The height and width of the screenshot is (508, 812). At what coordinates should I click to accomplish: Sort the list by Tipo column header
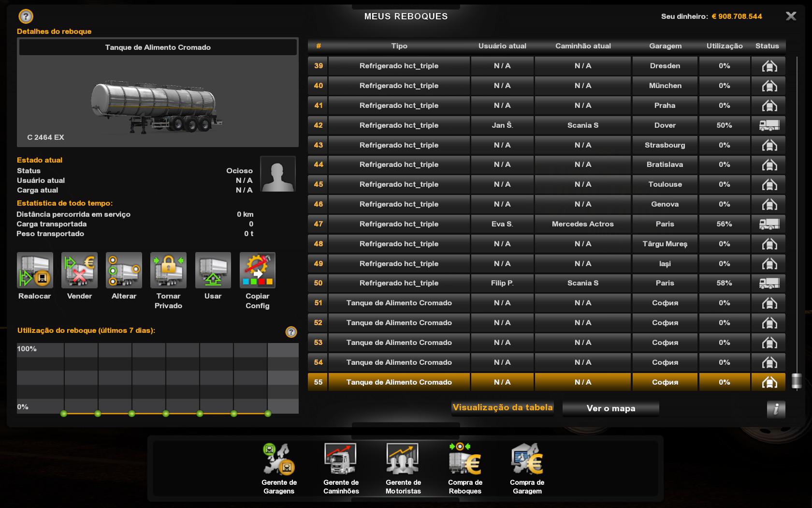click(399, 46)
